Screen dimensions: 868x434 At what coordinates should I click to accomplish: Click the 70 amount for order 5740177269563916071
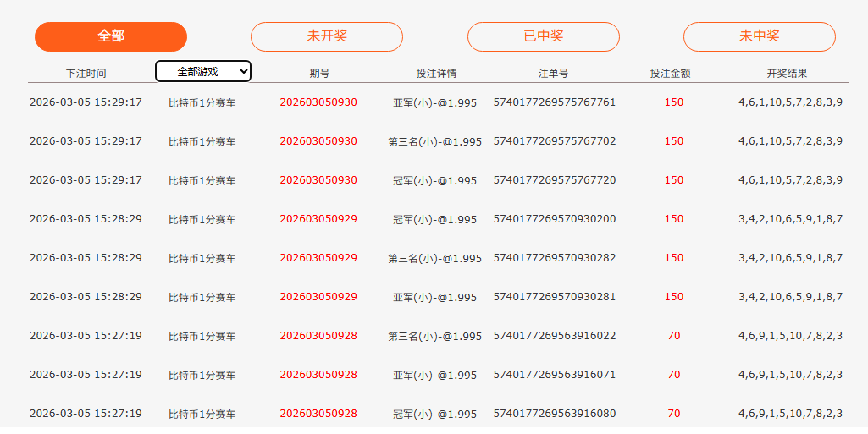coord(674,374)
